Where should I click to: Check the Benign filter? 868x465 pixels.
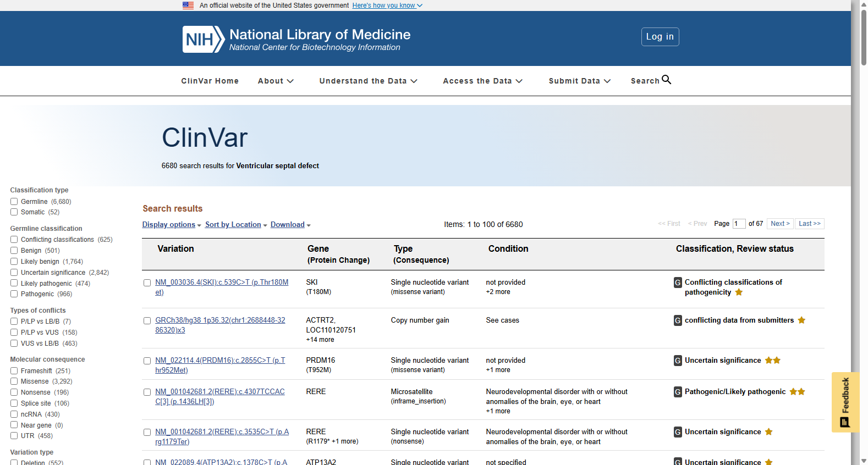[14, 251]
